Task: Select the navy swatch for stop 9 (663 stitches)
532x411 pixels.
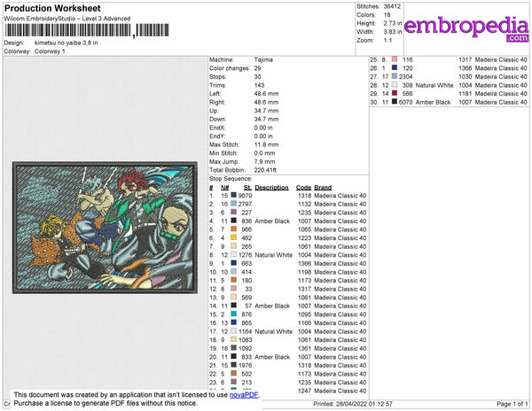Action: (x=233, y=263)
